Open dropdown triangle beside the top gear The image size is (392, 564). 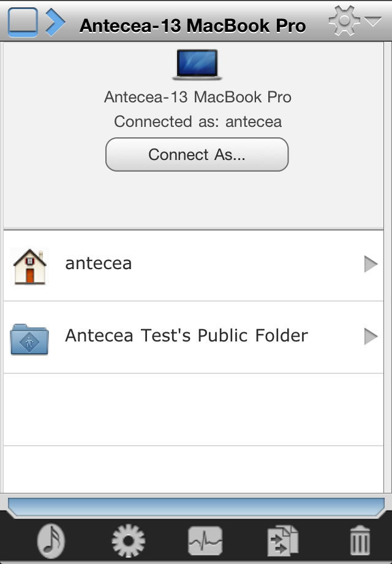pyautogui.click(x=373, y=21)
